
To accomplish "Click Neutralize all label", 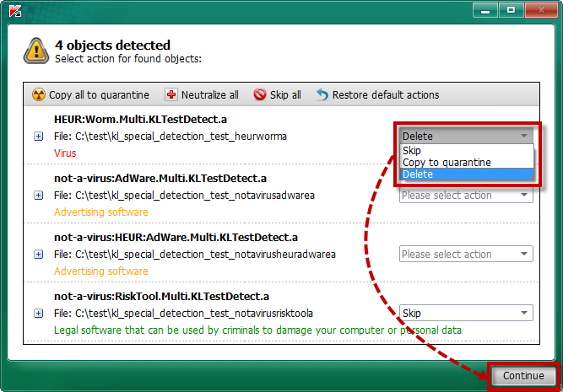I will 210,95.
